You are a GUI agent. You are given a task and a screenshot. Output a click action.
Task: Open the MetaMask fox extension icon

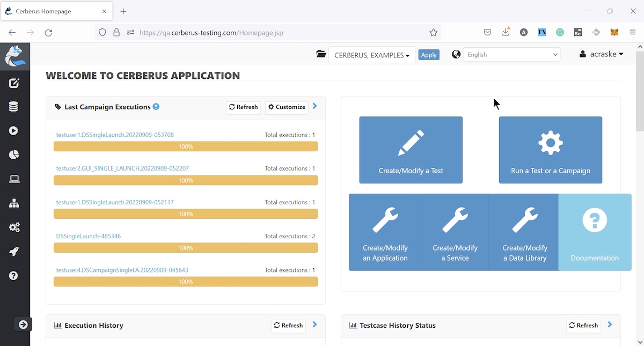(614, 33)
